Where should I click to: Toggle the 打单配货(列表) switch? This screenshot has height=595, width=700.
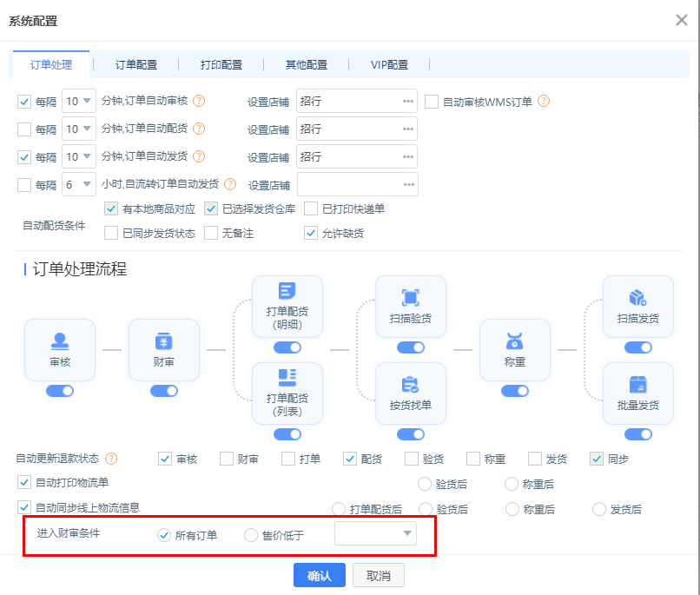tap(287, 434)
